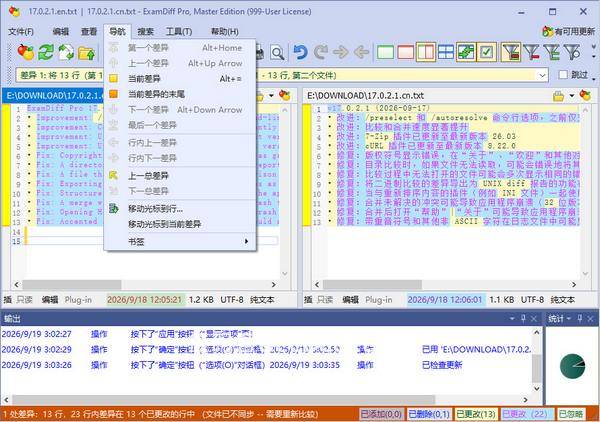
Task: Open the 查看 menu
Action: [89, 32]
